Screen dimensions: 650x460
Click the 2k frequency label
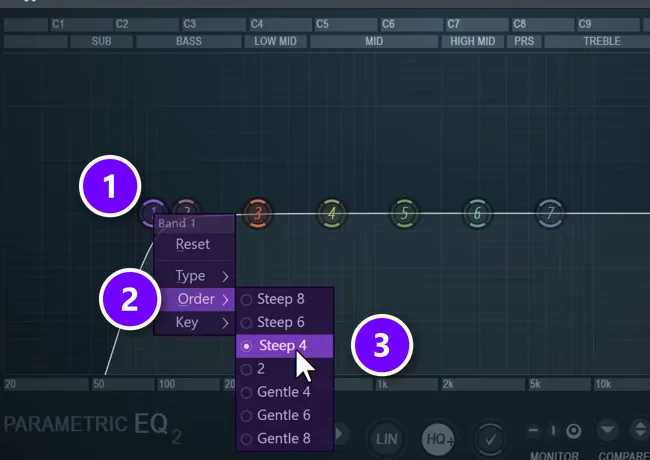pos(448,385)
